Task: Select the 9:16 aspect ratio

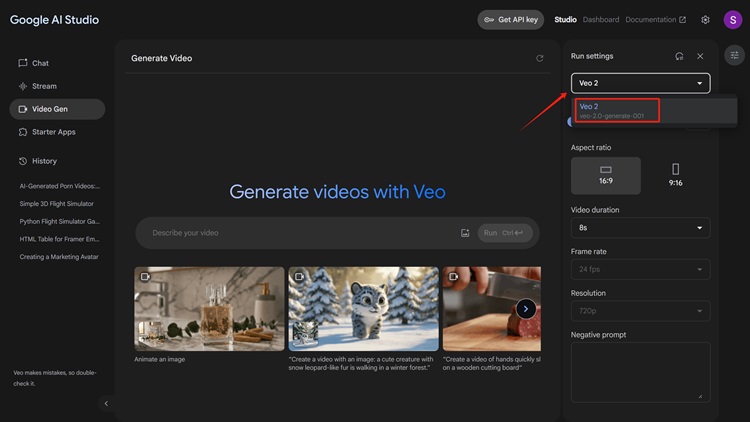Action: 675,176
